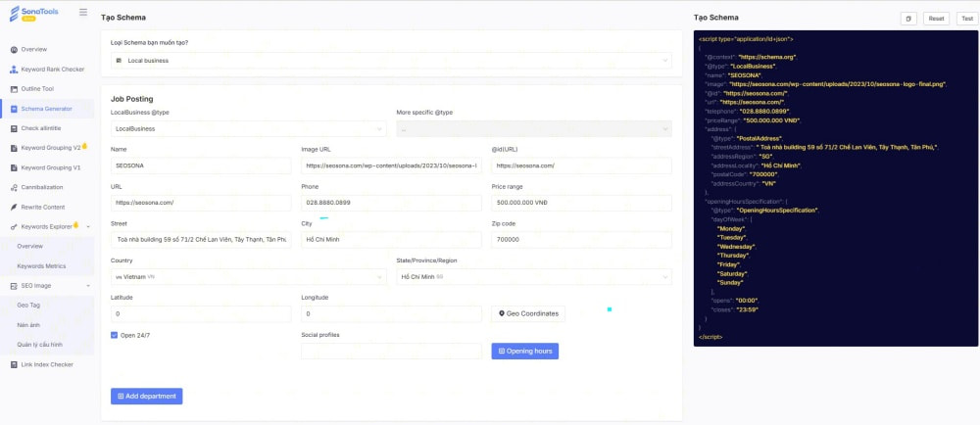Viewport: 980px width, 425px height.
Task: Click the Cannibalization sidebar icon
Action: 13,187
